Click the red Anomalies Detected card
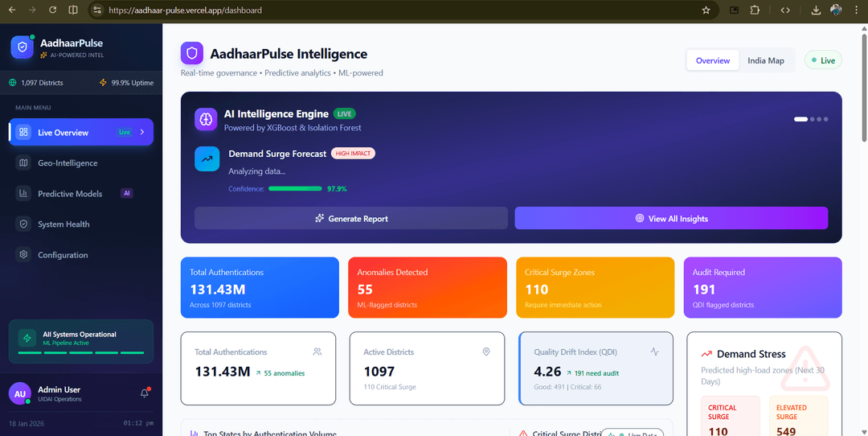 pyautogui.click(x=428, y=287)
